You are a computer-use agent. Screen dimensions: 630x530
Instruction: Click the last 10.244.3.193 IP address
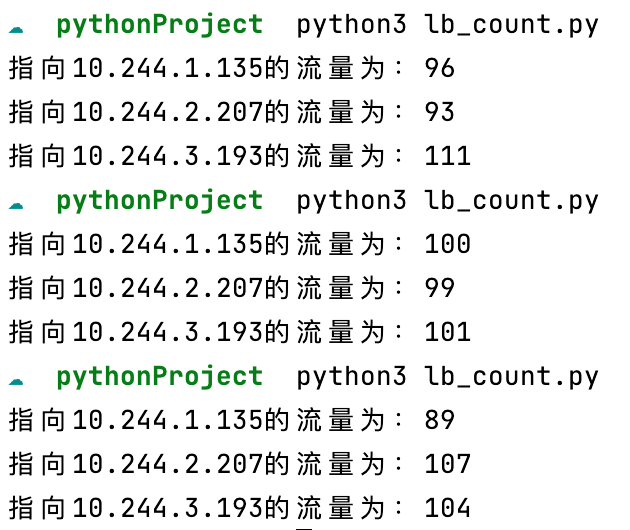168,508
